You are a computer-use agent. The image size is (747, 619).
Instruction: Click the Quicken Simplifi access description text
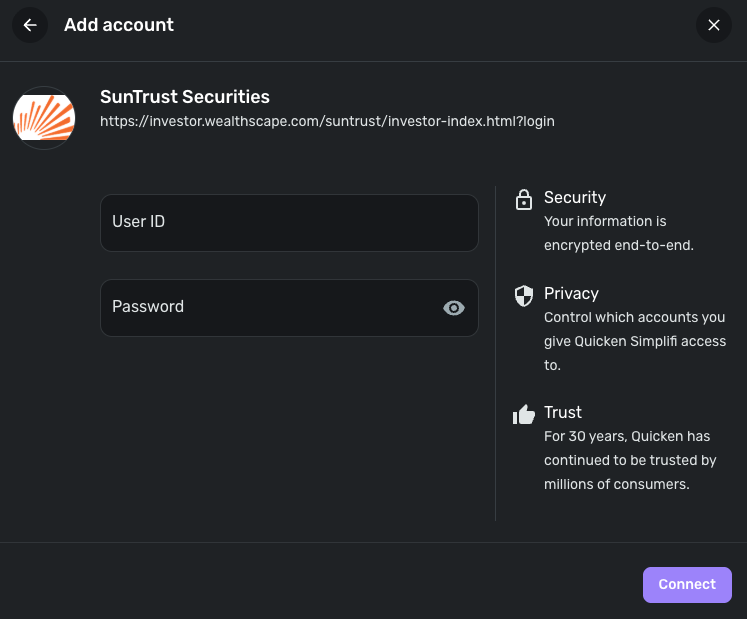(x=634, y=341)
